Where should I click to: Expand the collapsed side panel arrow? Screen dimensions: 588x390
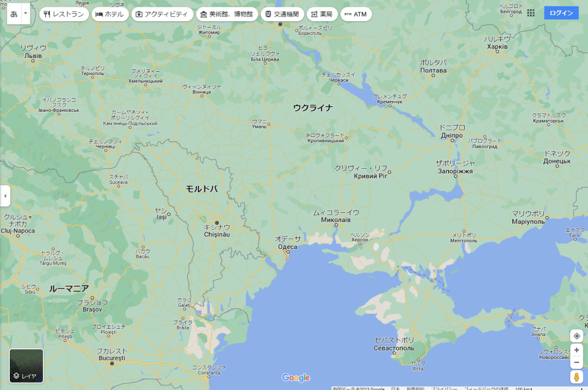coord(5,196)
